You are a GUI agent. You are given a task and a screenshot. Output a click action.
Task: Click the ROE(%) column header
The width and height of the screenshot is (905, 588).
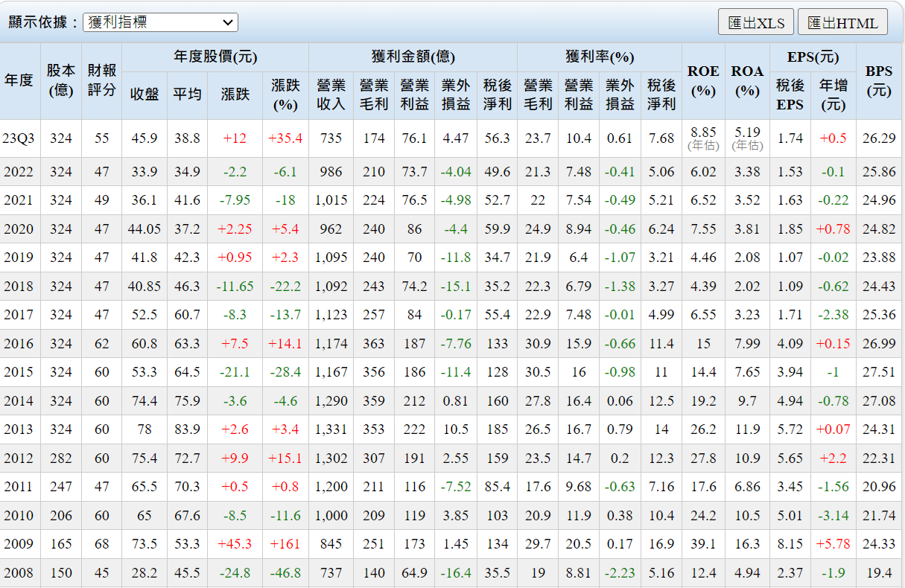click(703, 80)
